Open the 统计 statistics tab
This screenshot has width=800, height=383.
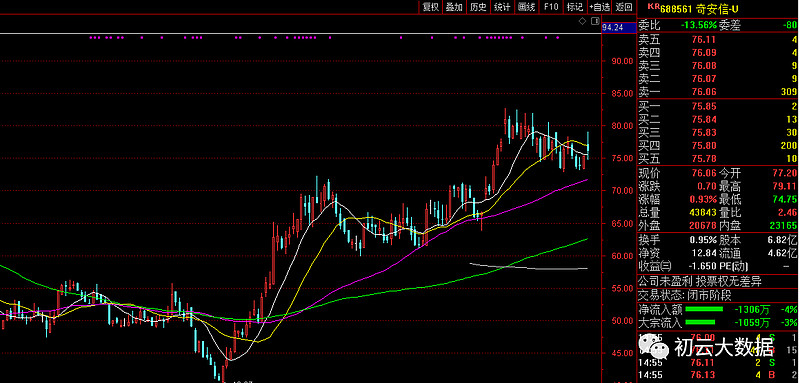(x=503, y=7)
